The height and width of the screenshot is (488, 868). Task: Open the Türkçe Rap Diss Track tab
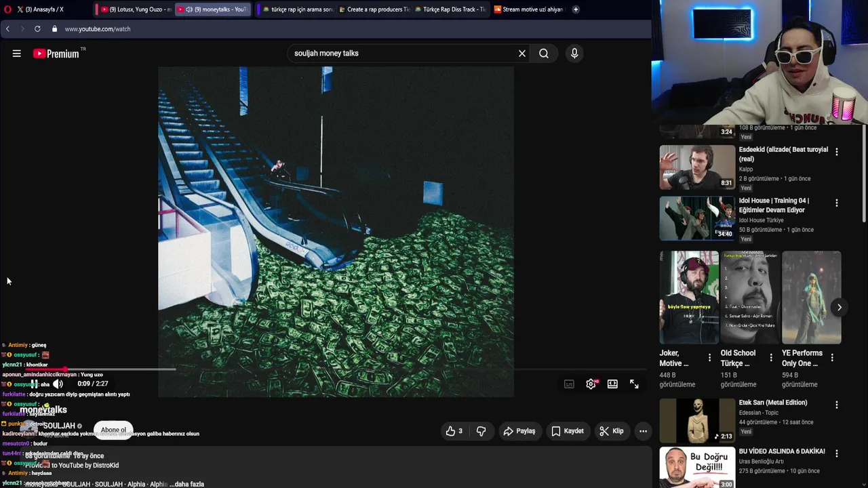[x=450, y=9]
